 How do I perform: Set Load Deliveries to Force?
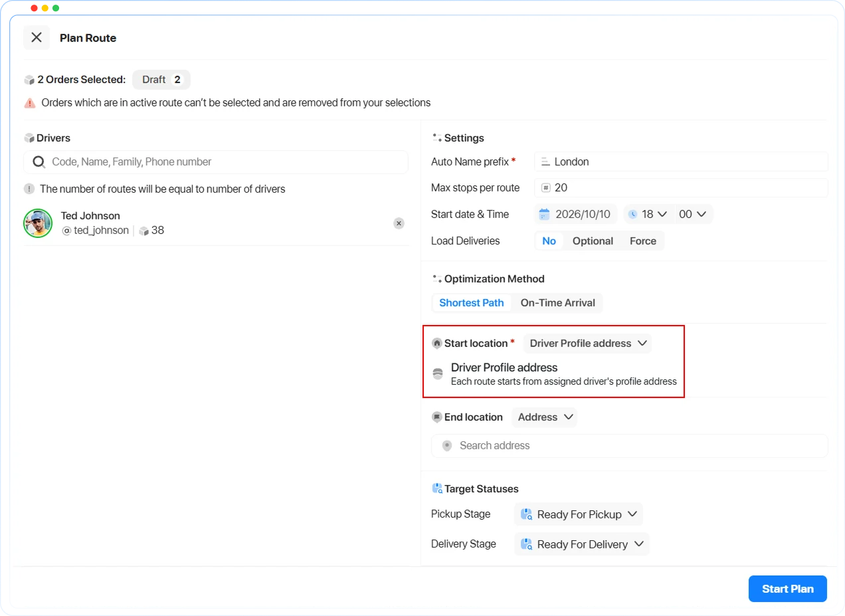(x=643, y=241)
